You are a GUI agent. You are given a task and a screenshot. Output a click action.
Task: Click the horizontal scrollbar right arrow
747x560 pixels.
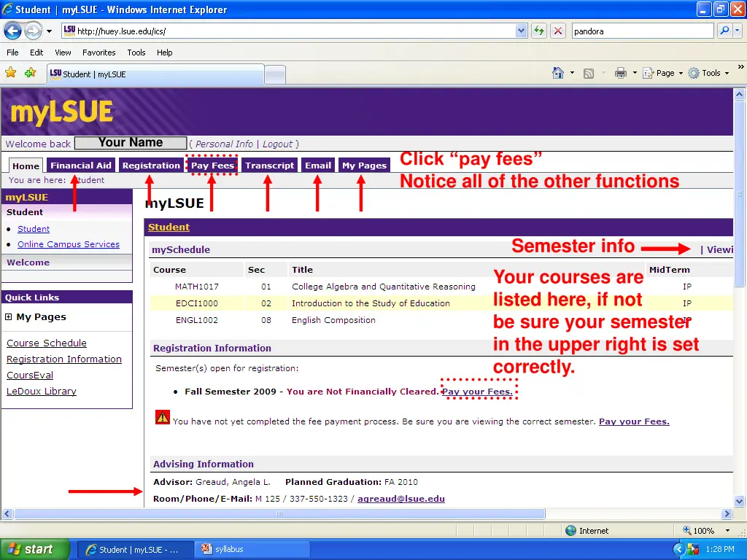point(727,514)
